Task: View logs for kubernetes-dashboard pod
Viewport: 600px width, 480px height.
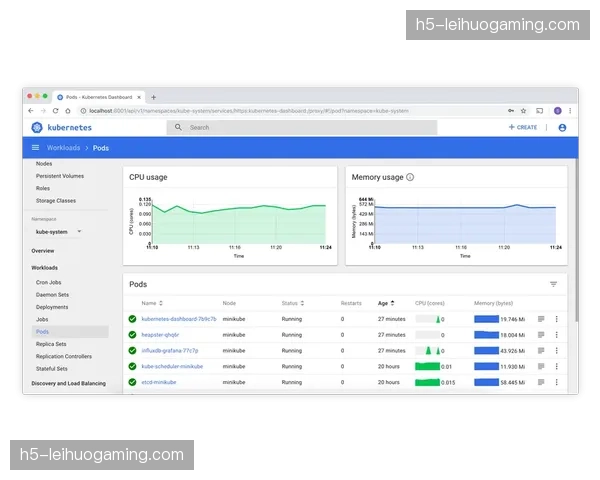Action: [x=541, y=319]
